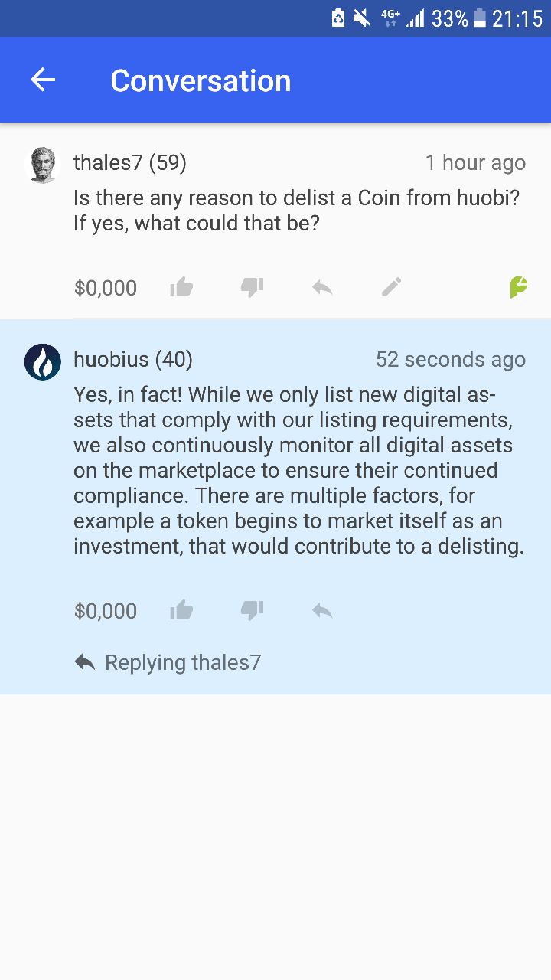Tap the 1 hour ago timestamp
This screenshot has height=980, width=551.
tap(475, 162)
